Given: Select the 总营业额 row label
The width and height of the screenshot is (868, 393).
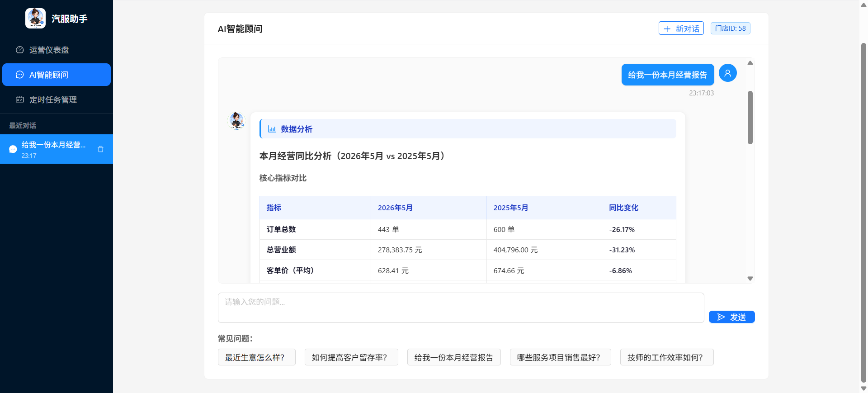Looking at the screenshot, I should (x=281, y=250).
